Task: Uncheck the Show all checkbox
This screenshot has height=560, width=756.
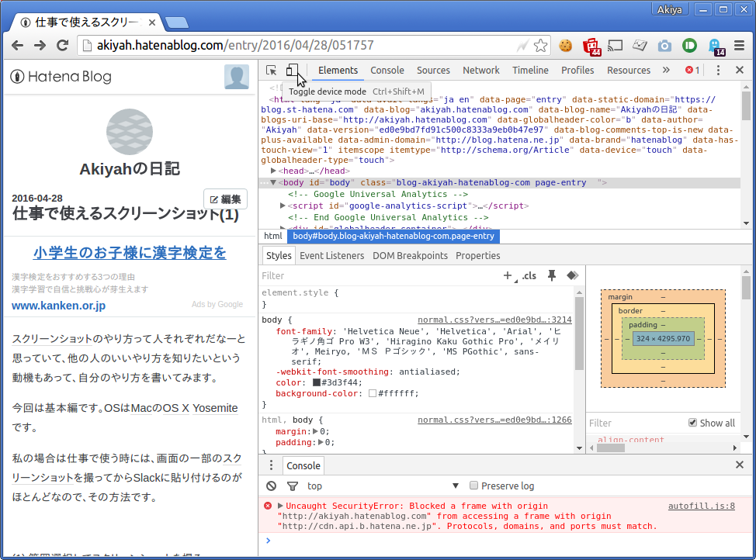Action: pos(692,423)
